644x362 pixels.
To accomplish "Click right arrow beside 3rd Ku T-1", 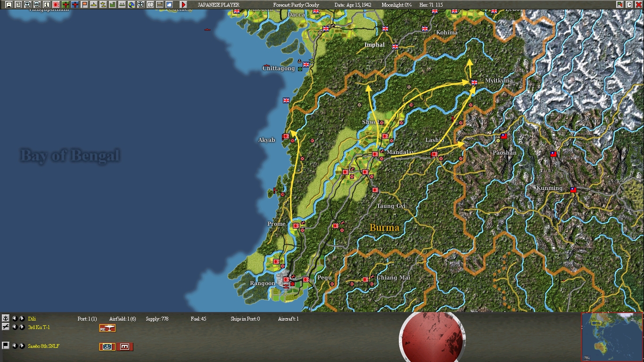I will pyautogui.click(x=22, y=327).
